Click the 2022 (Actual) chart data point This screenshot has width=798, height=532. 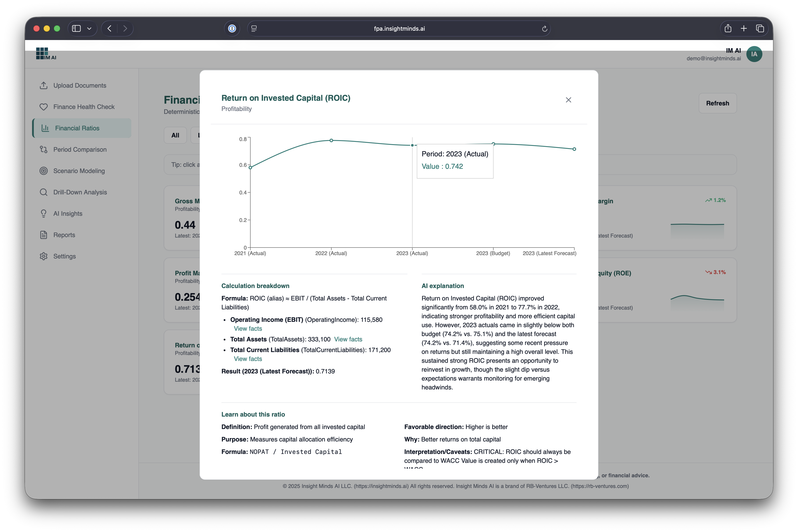[x=331, y=140]
